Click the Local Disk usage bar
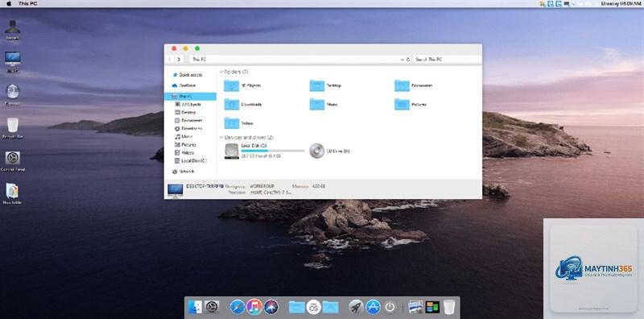Image resolution: width=644 pixels, height=319 pixels. tap(273, 151)
